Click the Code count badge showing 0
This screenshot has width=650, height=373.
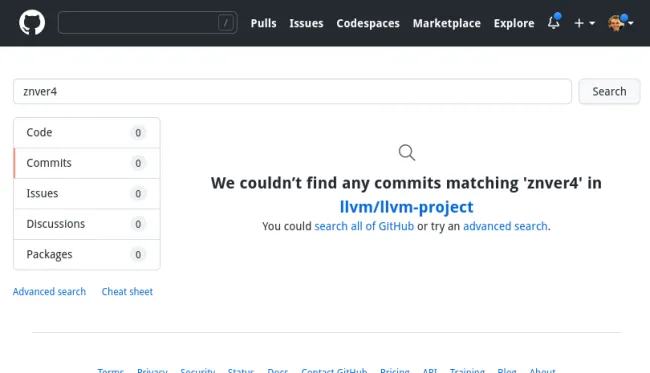click(138, 133)
